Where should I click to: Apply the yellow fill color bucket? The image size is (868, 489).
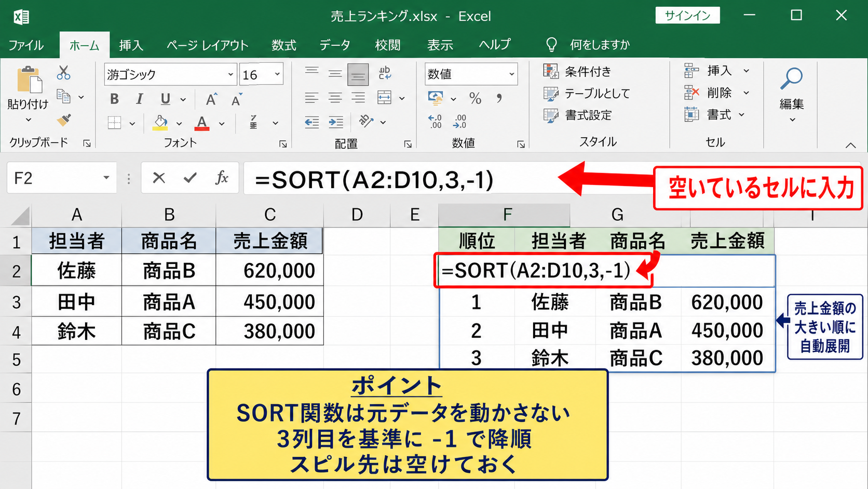tap(160, 123)
